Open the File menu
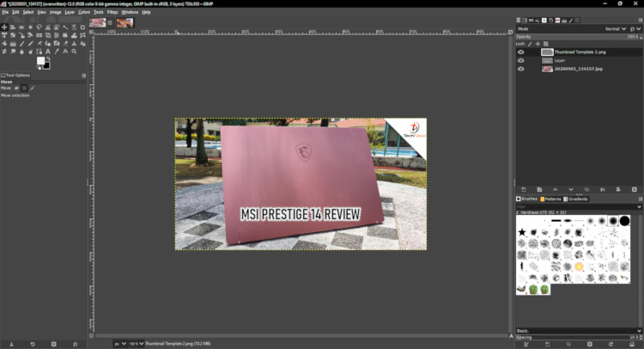This screenshot has height=349, width=644. (5, 12)
